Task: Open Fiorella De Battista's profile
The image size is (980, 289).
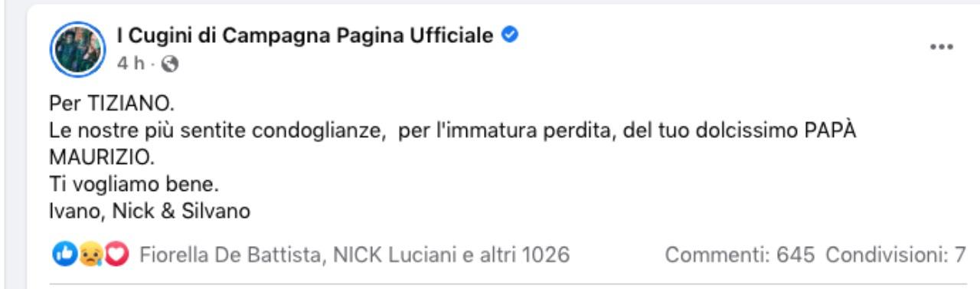Action: click(x=229, y=255)
